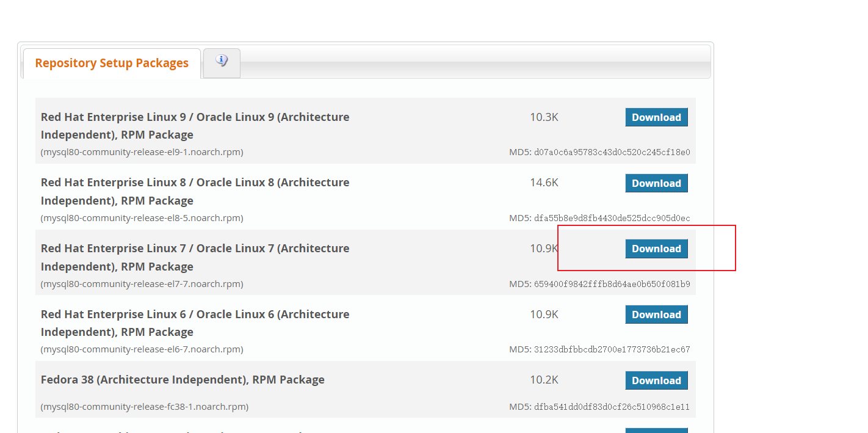Viewport: 868px width, 433px height.
Task: Select filename mysql80-community-release-el8-5.noarch.rpm
Action: click(x=142, y=218)
